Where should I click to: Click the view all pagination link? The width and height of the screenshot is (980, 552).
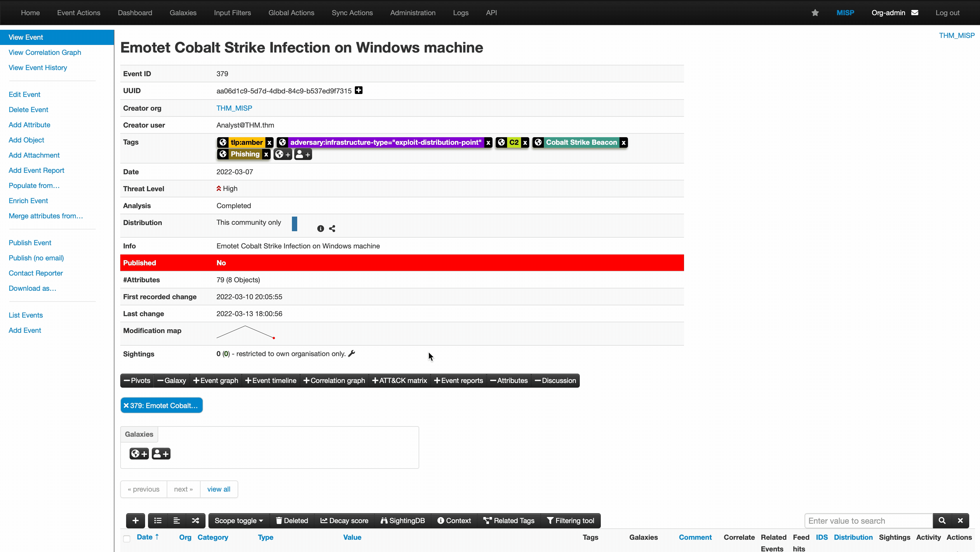(219, 489)
